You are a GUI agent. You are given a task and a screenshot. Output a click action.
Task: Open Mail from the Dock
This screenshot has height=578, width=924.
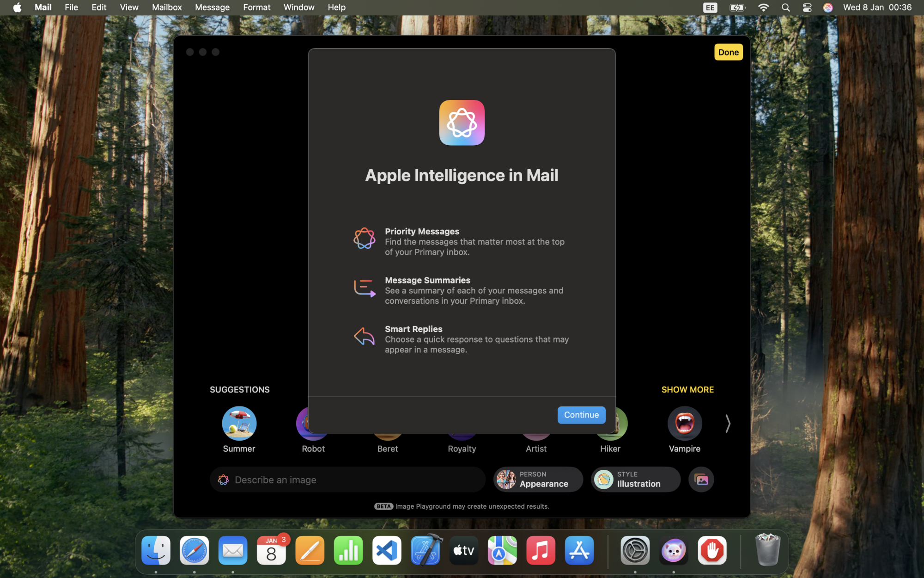click(x=233, y=550)
